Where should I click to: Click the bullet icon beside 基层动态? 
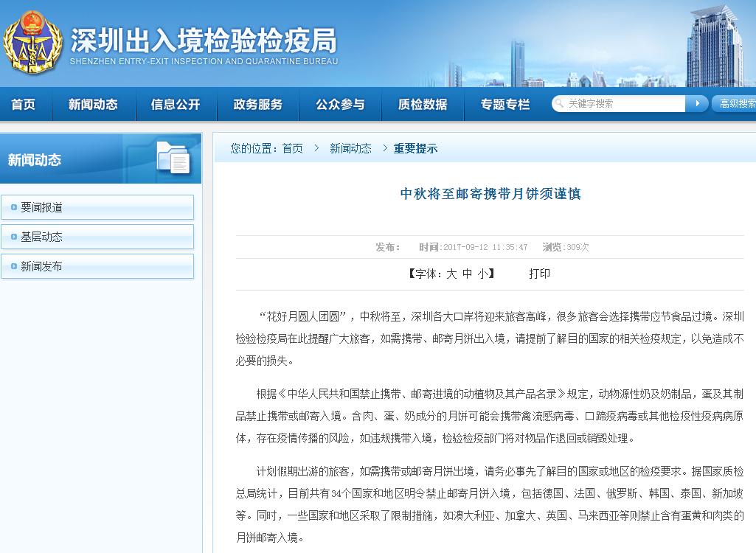(x=14, y=237)
